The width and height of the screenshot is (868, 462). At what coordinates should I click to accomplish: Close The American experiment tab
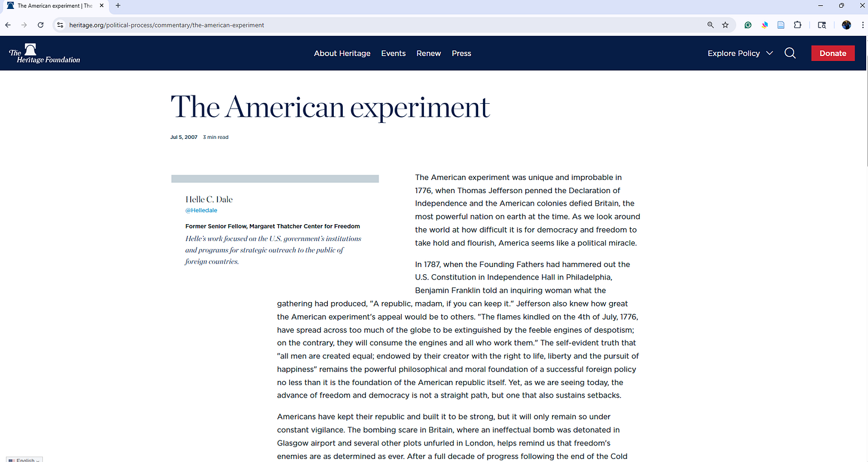pyautogui.click(x=101, y=6)
